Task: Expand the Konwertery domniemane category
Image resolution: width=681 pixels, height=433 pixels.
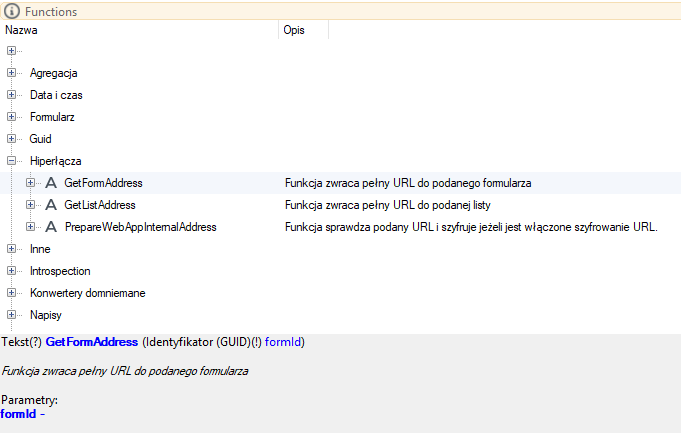Action: [x=11, y=293]
